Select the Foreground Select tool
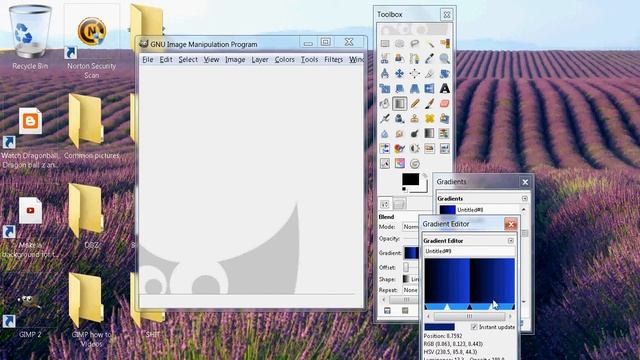This screenshot has height=360, width=640. 400,58
